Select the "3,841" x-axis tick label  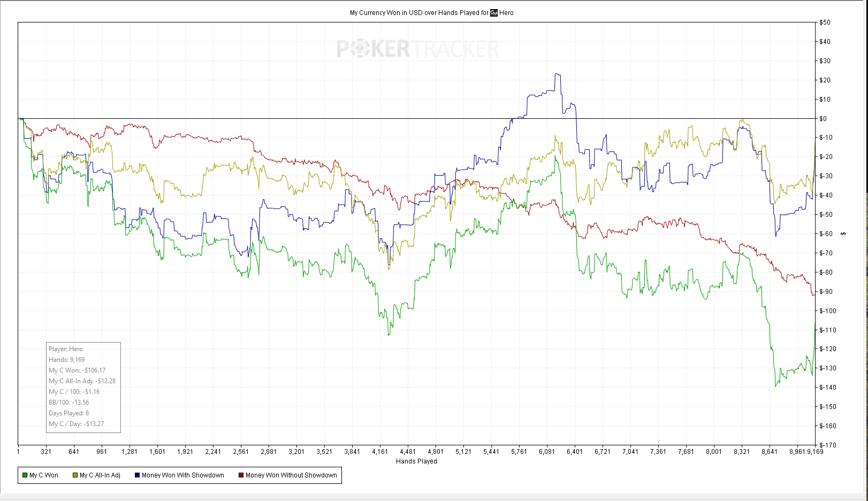pyautogui.click(x=352, y=452)
